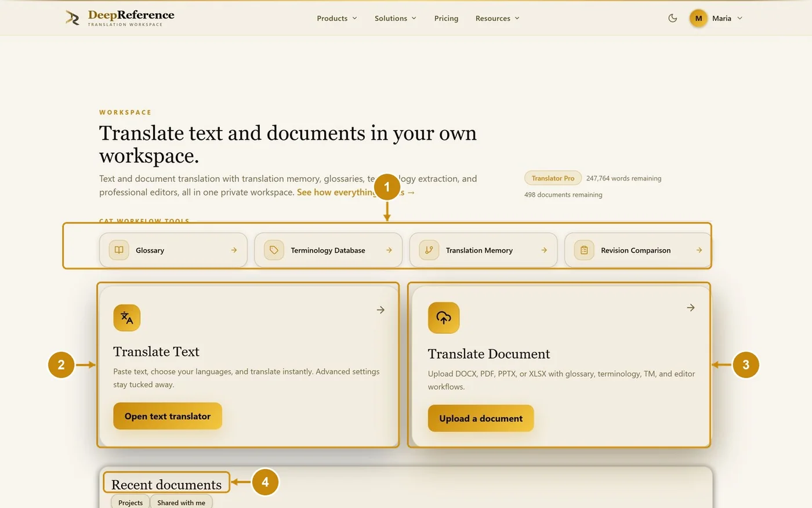Open the Glossary tool label
This screenshot has height=508, width=812.
click(150, 250)
